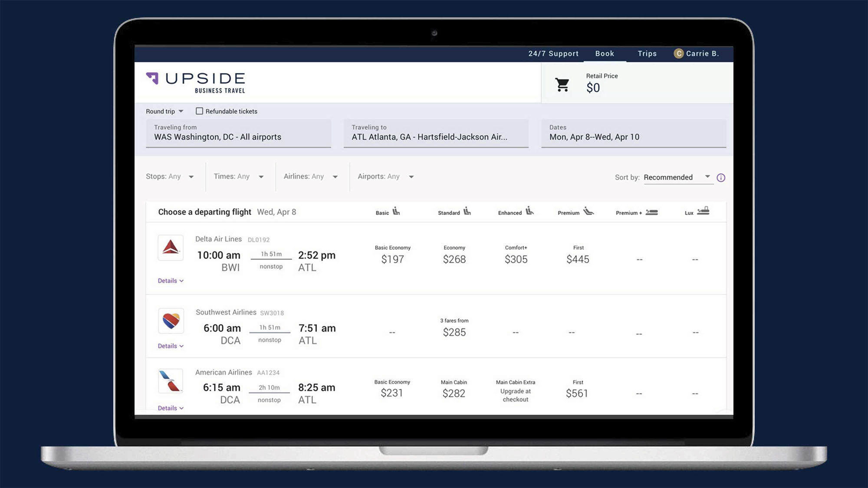Open the Carrie B. account menu
Viewport: 868px width, 488px height.
point(697,53)
